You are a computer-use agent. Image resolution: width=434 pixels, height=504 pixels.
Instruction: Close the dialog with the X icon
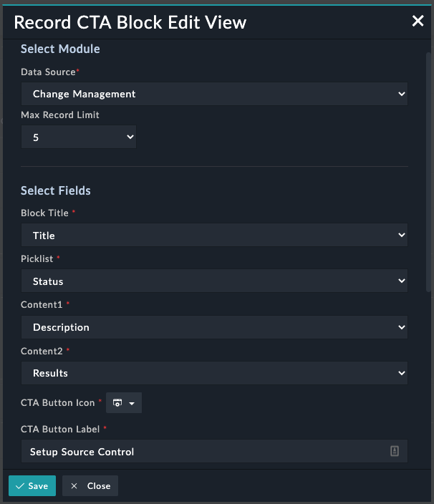pyautogui.click(x=418, y=21)
